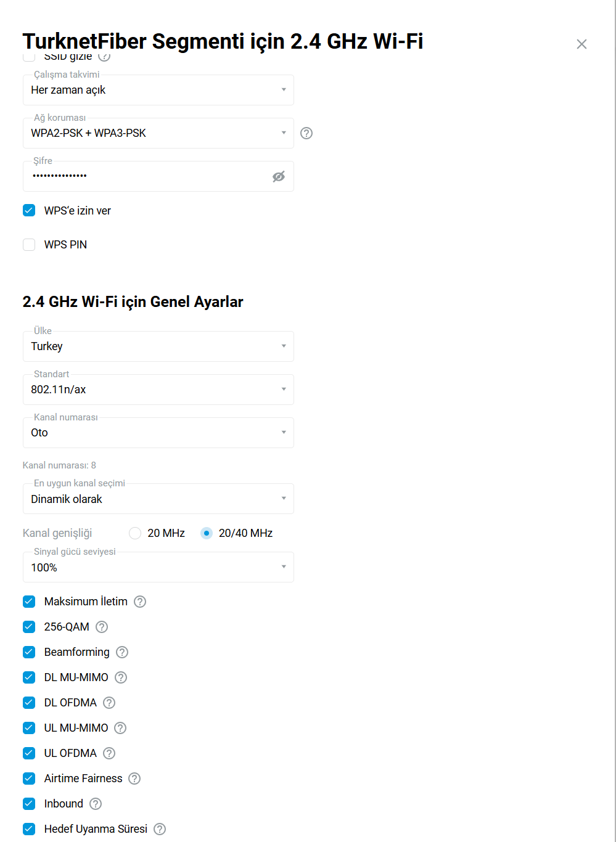The width and height of the screenshot is (616, 842).
Task: Open help for Airtime Fairness
Action: coord(134,779)
